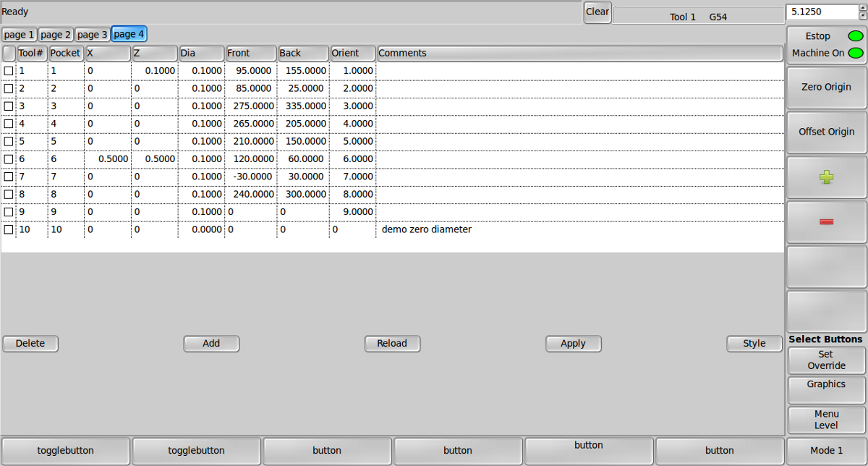Click the green plus icon button
868x466 pixels.
(826, 177)
